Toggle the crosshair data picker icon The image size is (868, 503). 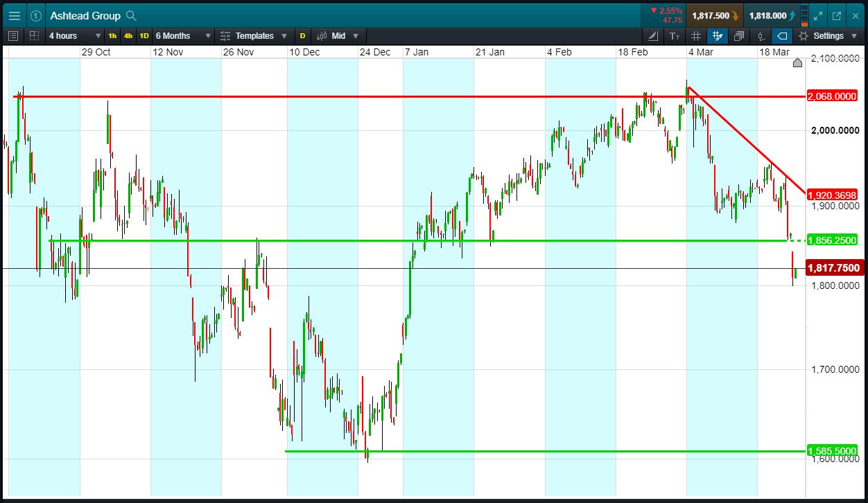tap(718, 36)
